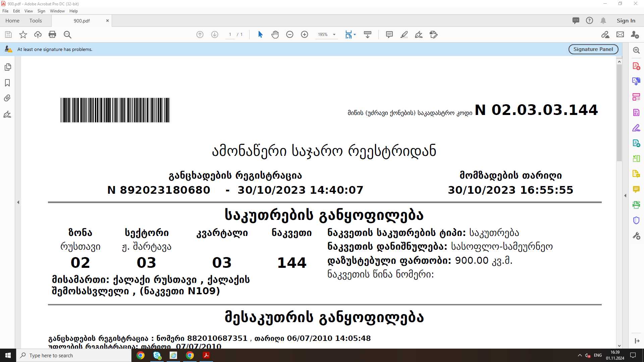
Task: Select the Hand pan tool
Action: pos(275,35)
